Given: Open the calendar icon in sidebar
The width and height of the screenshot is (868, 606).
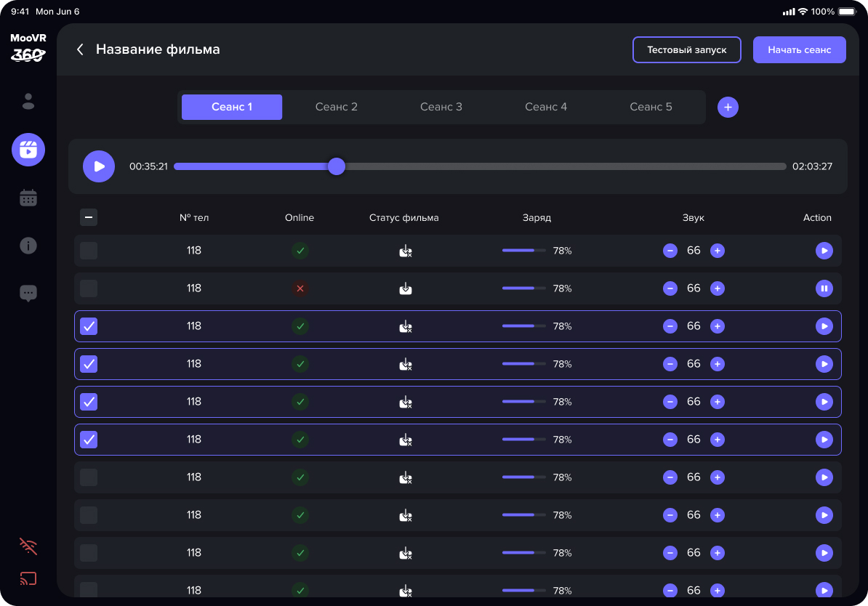Looking at the screenshot, I should (28, 198).
